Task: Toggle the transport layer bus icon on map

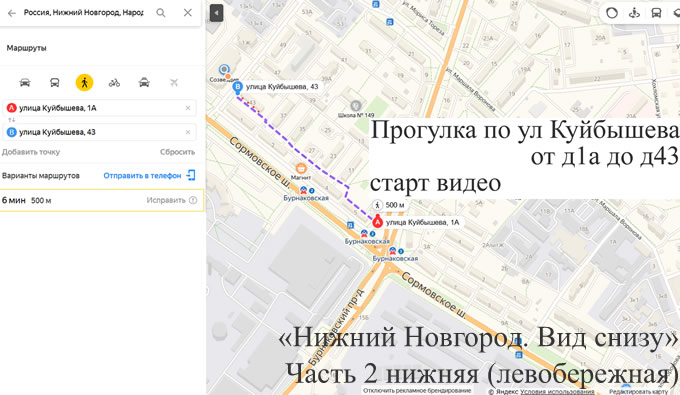Action: 656,13
